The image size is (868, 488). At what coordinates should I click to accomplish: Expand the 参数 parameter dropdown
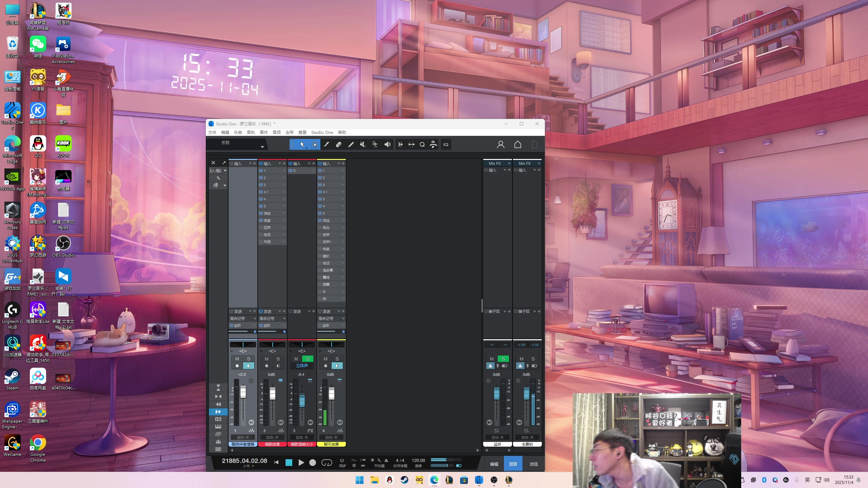point(262,147)
